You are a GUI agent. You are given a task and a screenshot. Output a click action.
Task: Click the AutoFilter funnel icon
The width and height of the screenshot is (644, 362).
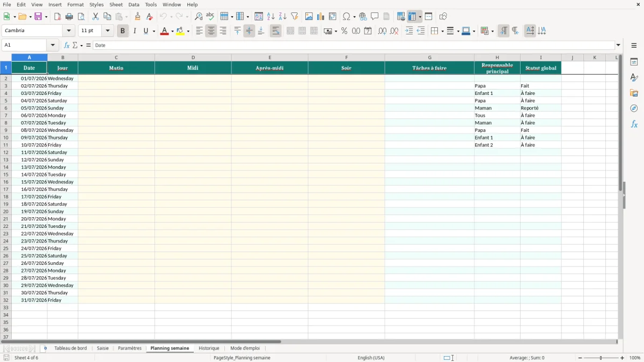click(x=294, y=17)
